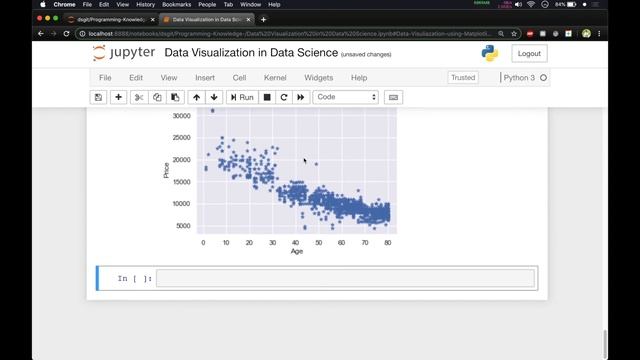The height and width of the screenshot is (360, 640).
Task: Save notebook with the floppy disk icon
Action: 98,97
